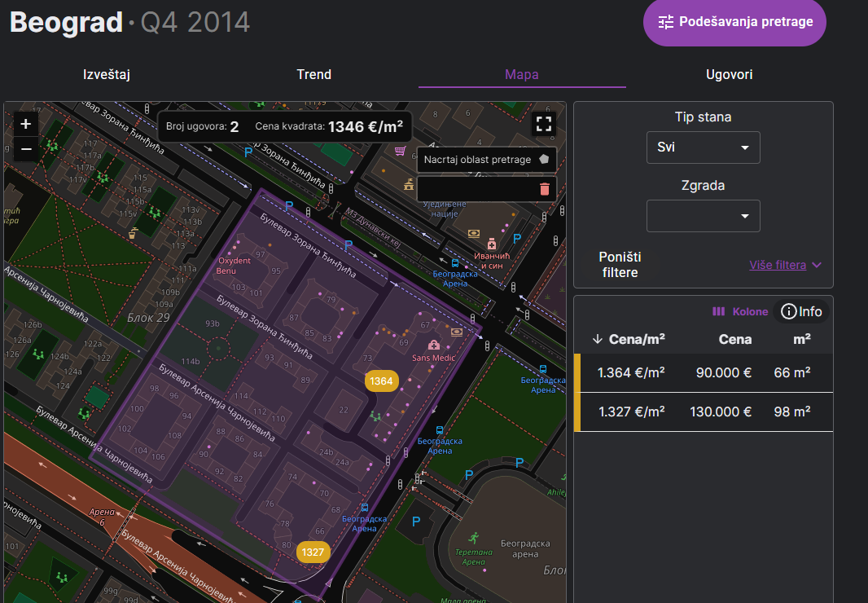This screenshot has width=868, height=603.
Task: Click the Sans Medic clinic marker
Action: click(434, 346)
